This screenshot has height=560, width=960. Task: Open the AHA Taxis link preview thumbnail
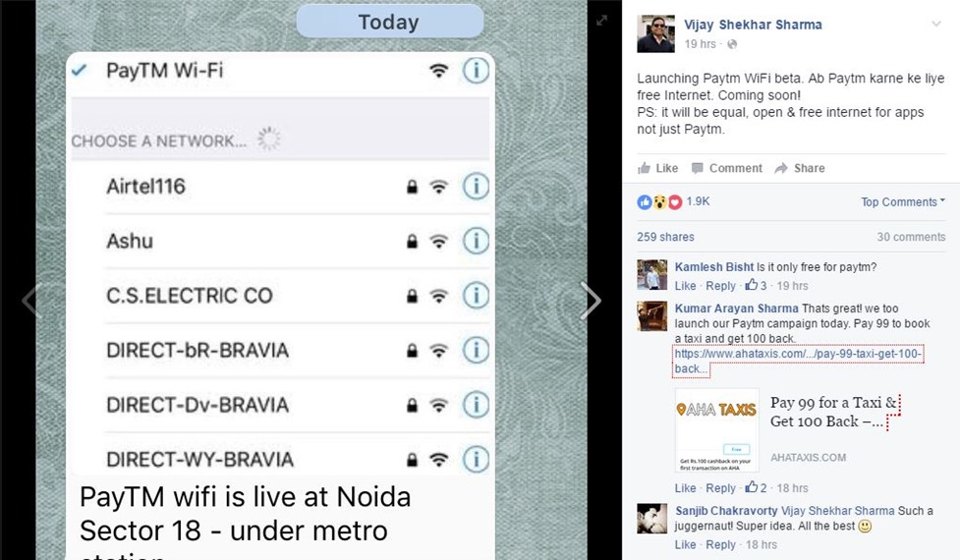click(x=717, y=430)
